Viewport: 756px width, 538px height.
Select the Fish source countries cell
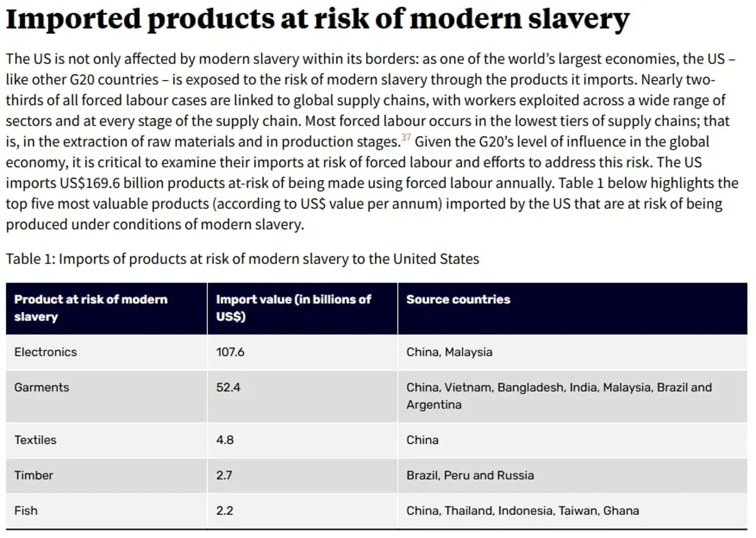pos(573,511)
